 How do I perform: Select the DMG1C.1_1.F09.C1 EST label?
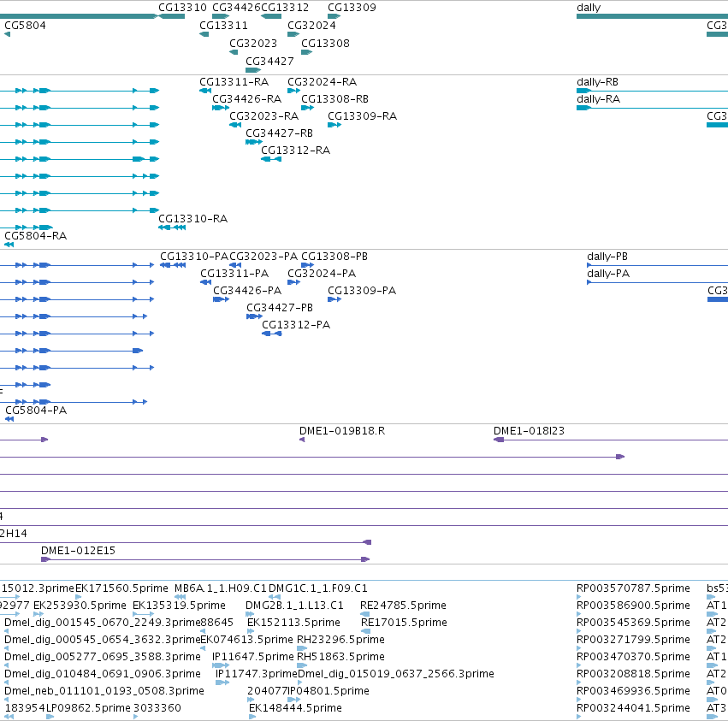point(318,588)
